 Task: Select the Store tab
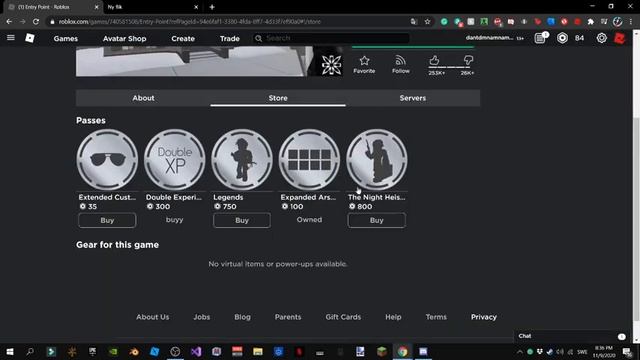pos(278,98)
